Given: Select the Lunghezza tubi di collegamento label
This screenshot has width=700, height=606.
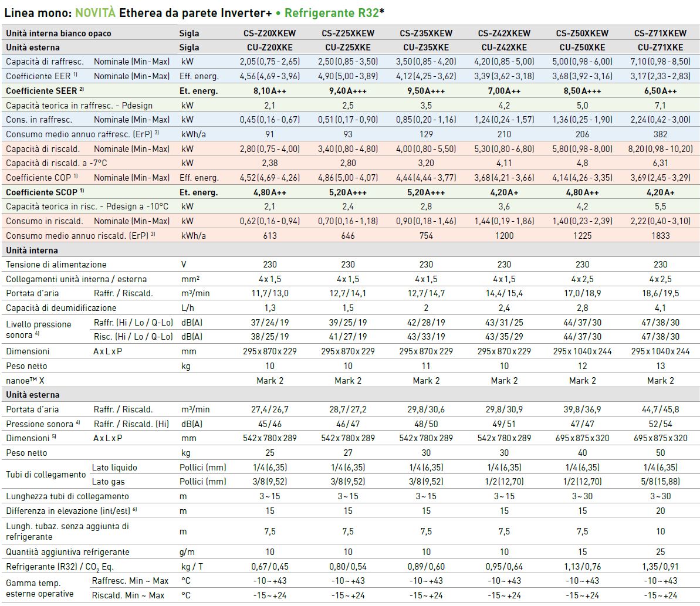Looking at the screenshot, I should 67,497.
